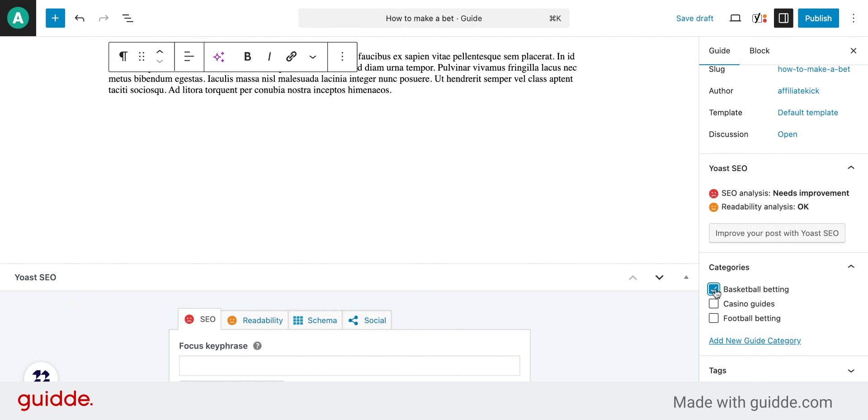Screen dimensions: 868x420
Task: Click the block inserter plus icon
Action: pyautogui.click(x=55, y=18)
